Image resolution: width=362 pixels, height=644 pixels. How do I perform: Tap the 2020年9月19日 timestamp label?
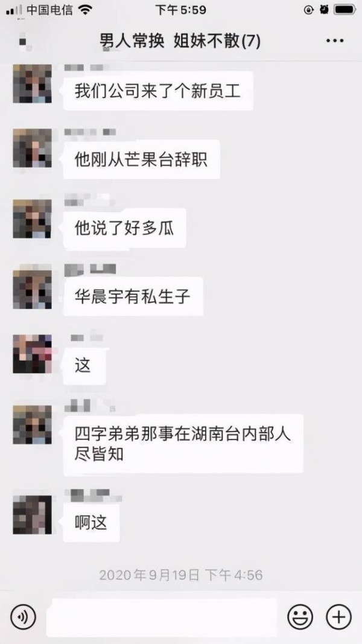click(180, 575)
